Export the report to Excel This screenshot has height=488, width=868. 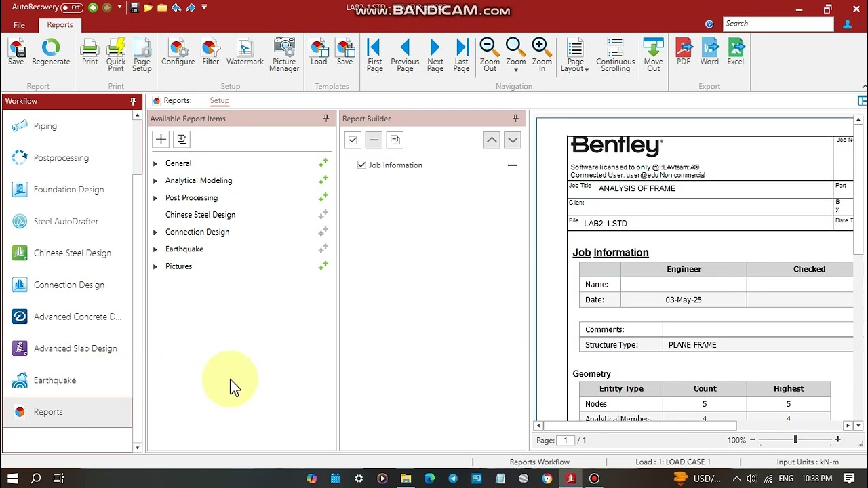735,53
